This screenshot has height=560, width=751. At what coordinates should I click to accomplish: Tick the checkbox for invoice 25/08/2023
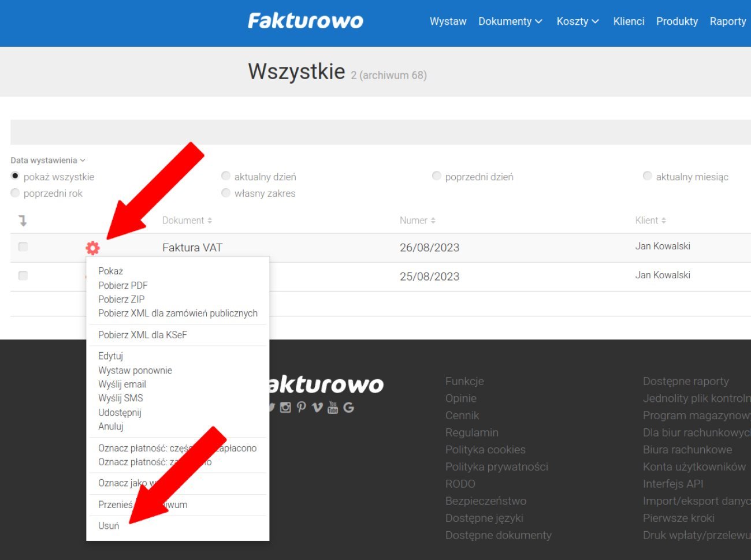pyautogui.click(x=23, y=276)
